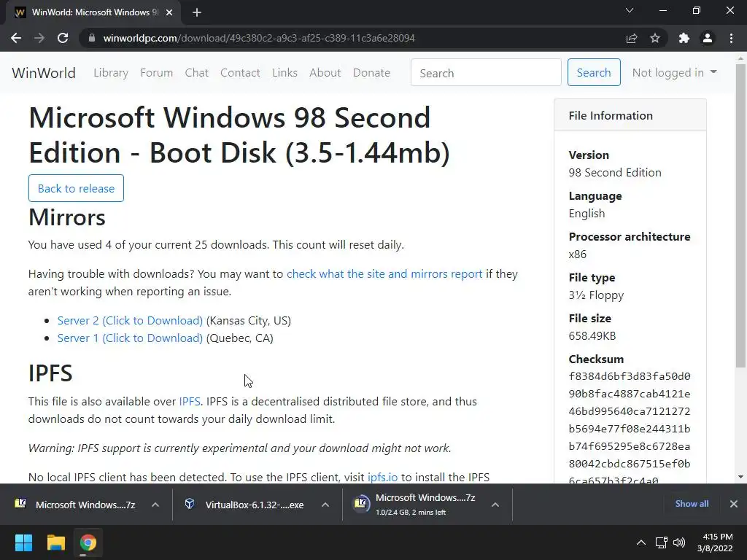Viewport: 747px width, 560px height.
Task: Open the Chat menu item
Action: 197,72
